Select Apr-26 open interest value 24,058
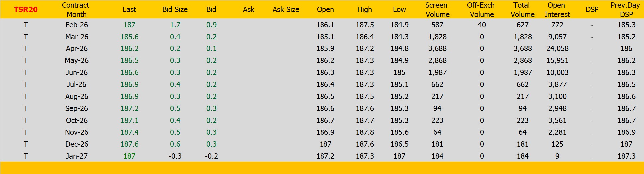 557,48
